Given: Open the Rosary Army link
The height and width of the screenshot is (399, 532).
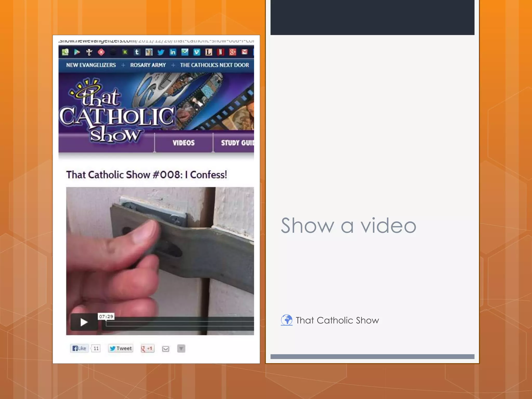Looking at the screenshot, I should coord(148,65).
